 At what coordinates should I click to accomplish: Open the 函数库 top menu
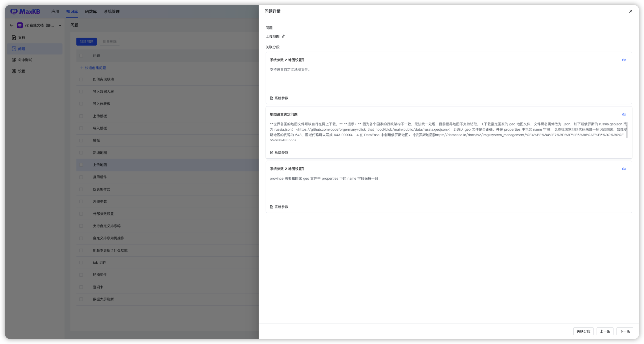[91, 11]
